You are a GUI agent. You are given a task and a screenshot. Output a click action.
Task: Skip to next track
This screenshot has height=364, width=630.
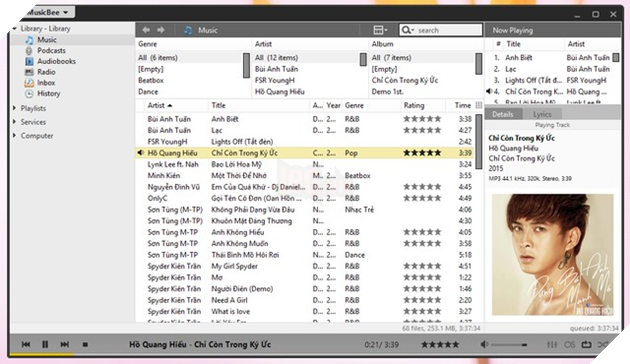point(64,344)
